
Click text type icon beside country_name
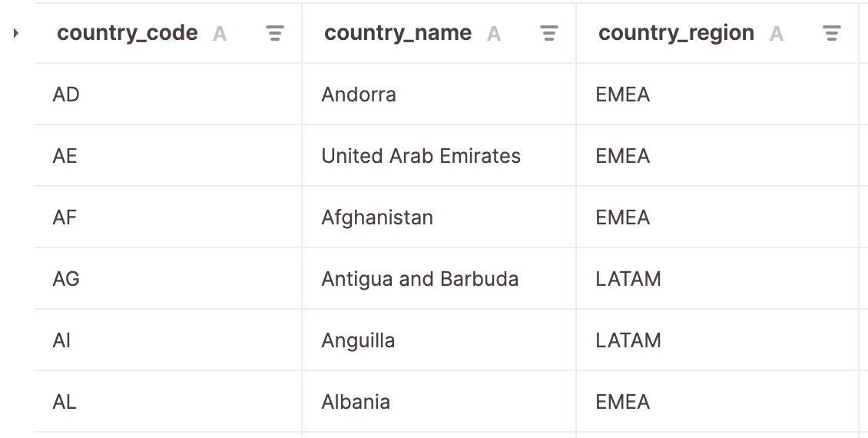[494, 34]
